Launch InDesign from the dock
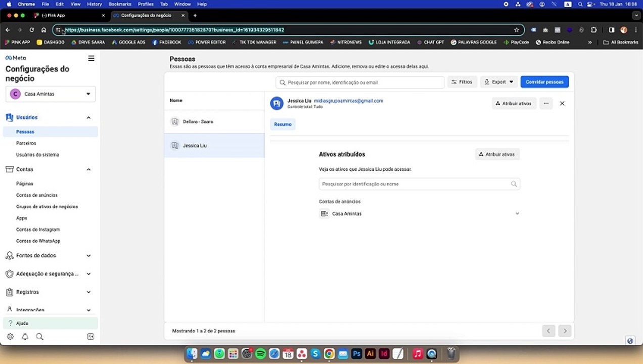 384,354
